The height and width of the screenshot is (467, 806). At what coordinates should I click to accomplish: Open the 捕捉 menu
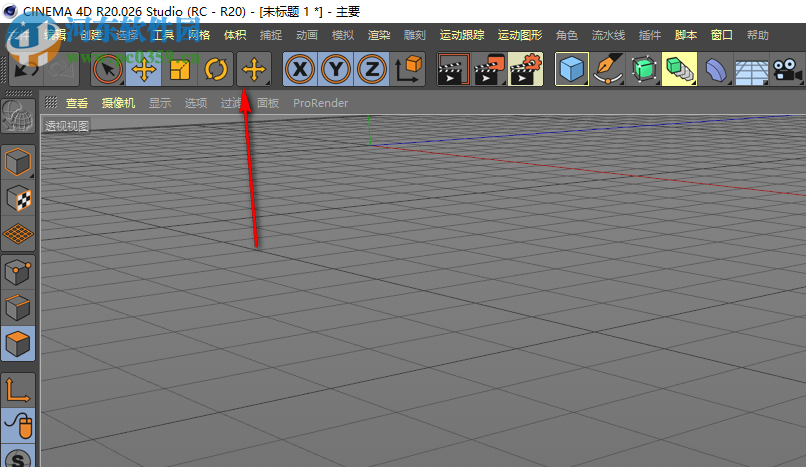point(271,35)
